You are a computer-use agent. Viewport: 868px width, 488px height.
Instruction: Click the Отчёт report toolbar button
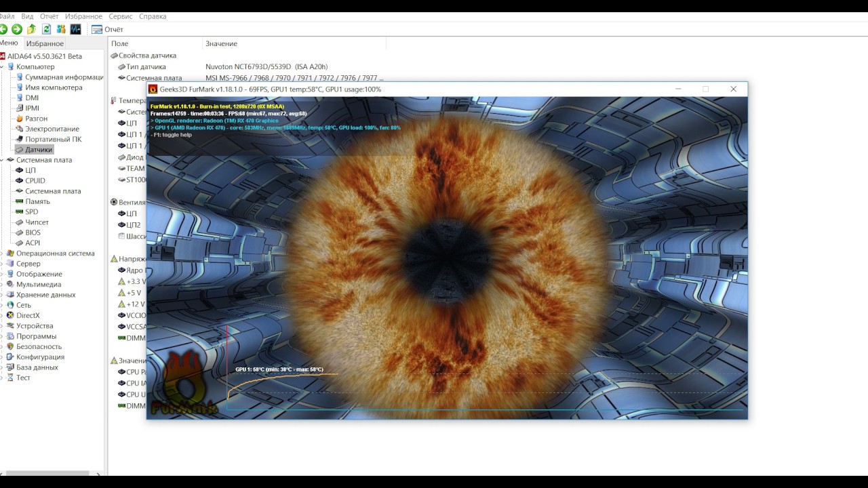(x=107, y=29)
